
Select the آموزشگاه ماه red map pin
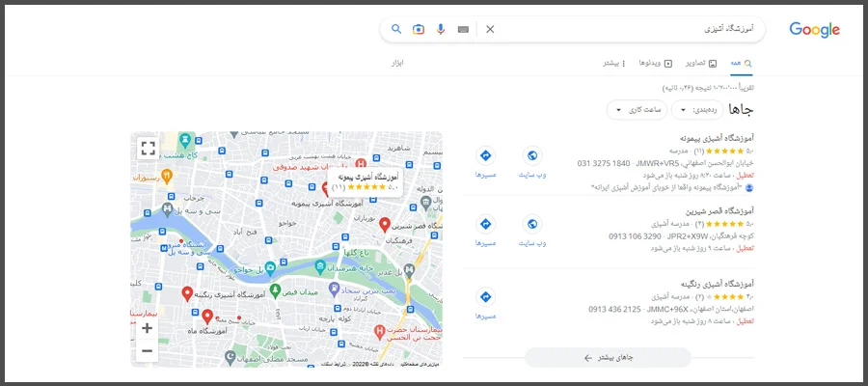point(207,317)
